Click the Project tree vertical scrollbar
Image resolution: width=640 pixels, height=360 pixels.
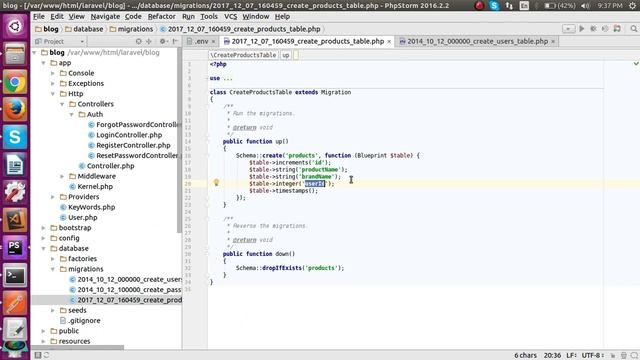click(179, 141)
